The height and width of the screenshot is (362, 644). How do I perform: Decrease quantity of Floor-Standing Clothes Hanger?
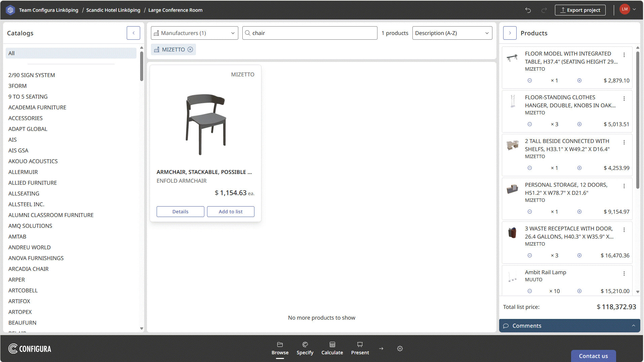coord(530,124)
